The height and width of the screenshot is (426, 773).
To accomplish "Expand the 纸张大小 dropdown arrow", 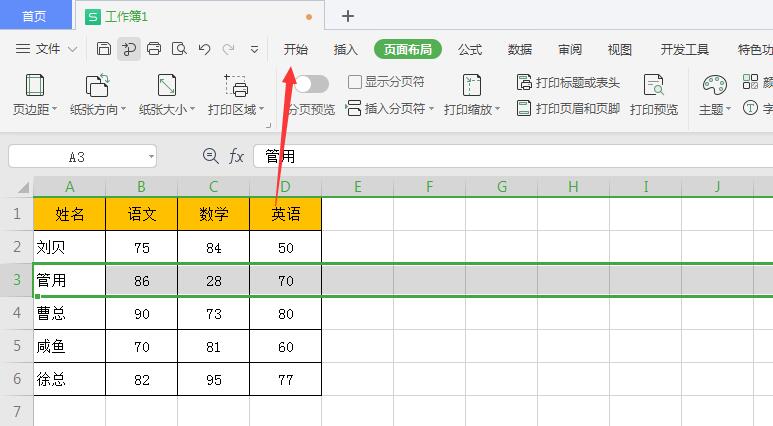I will (192, 109).
